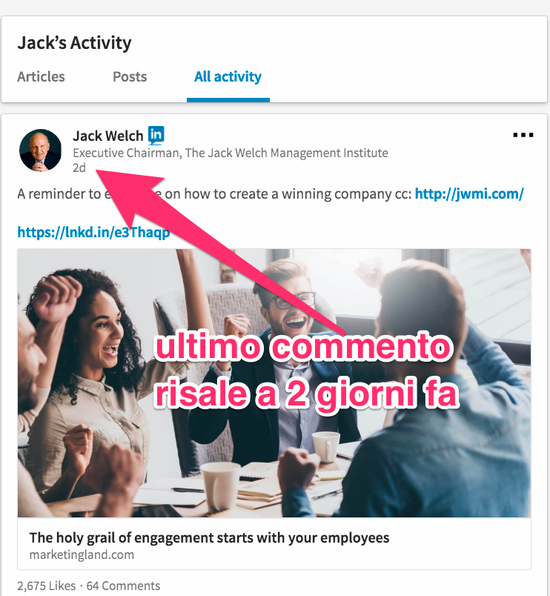The width and height of the screenshot is (550, 596).
Task: Open the 64 Comments count
Action: pos(123,586)
